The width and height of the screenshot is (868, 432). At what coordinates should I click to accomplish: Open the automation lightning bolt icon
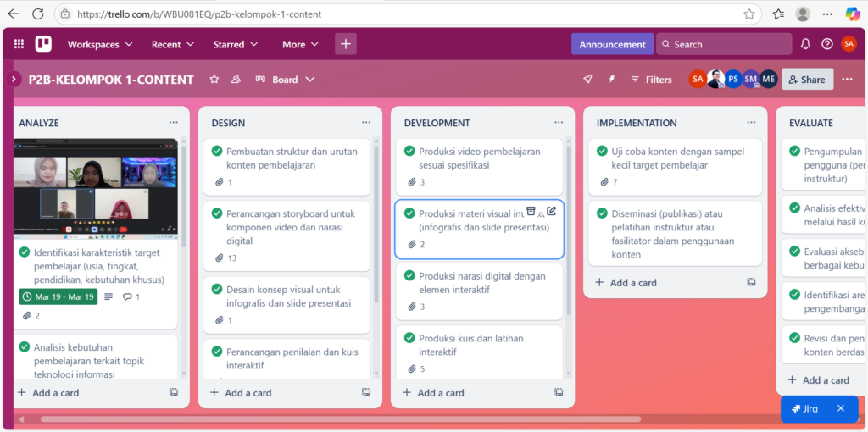(612, 80)
